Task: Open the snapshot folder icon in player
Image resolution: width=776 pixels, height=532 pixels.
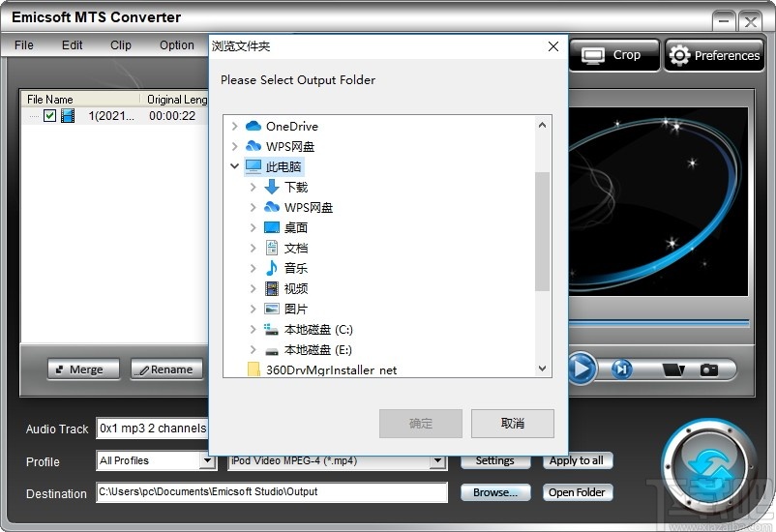Action: pos(673,369)
